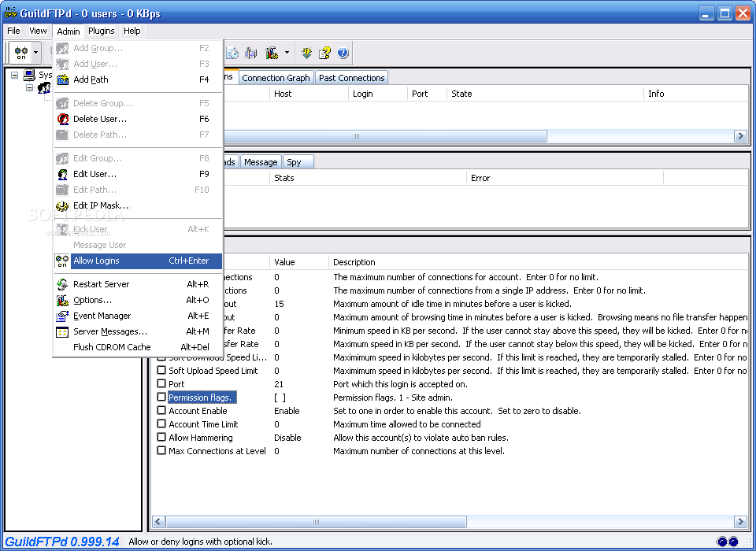Select the group people icon in tree
The image size is (756, 551).
click(x=44, y=87)
